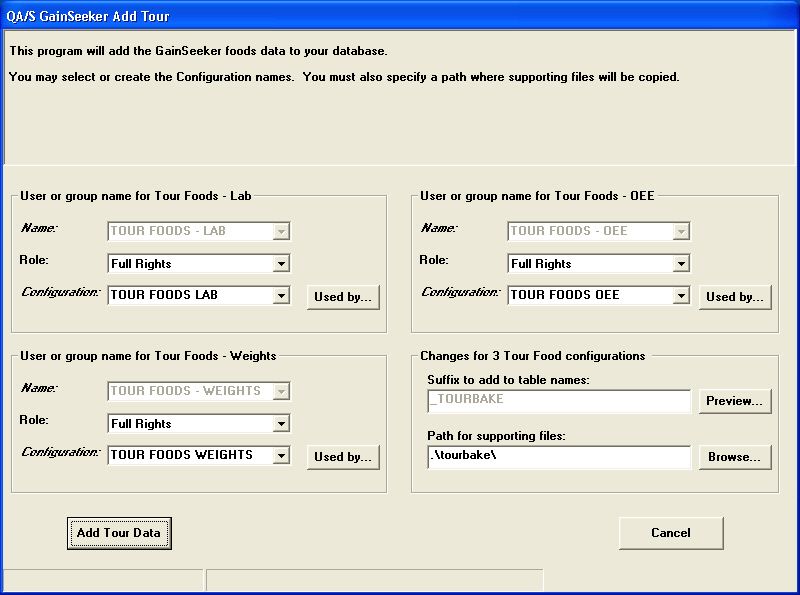Cancel the Add Tour dialog
This screenshot has width=800, height=595.
point(670,533)
